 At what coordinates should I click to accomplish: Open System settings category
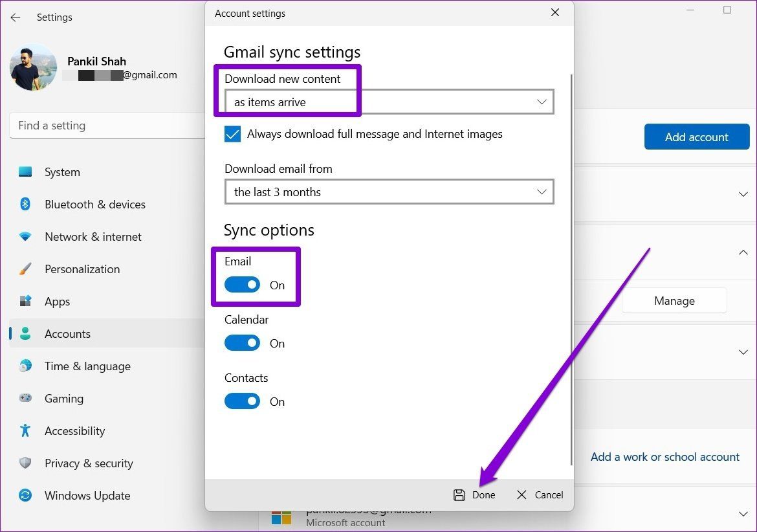click(107, 172)
